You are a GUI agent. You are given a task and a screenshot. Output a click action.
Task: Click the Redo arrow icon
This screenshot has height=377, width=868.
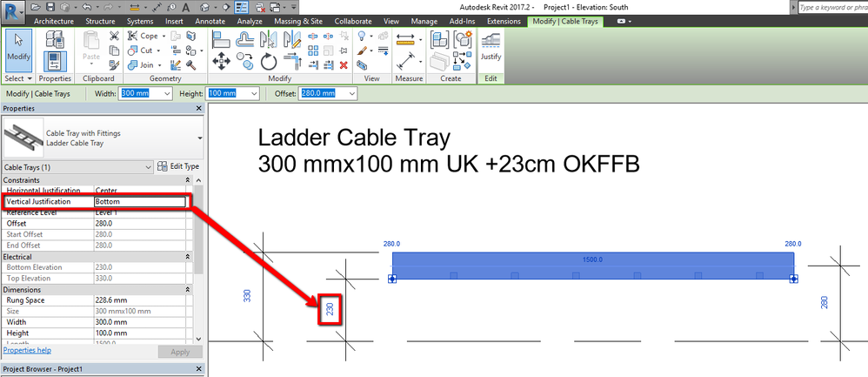click(107, 7)
